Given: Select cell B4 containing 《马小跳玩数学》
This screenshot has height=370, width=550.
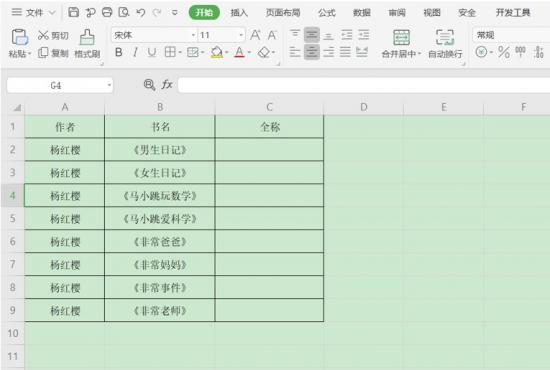Looking at the screenshot, I should [x=160, y=195].
